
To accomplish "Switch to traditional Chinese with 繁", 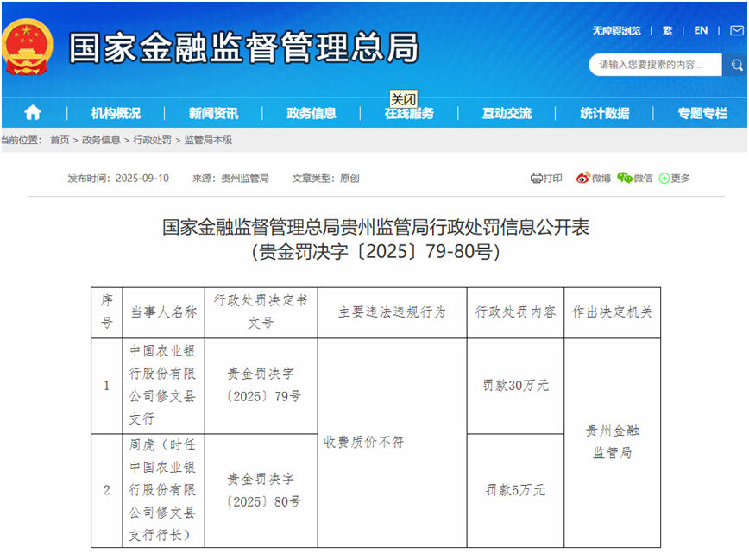I will click(x=666, y=29).
